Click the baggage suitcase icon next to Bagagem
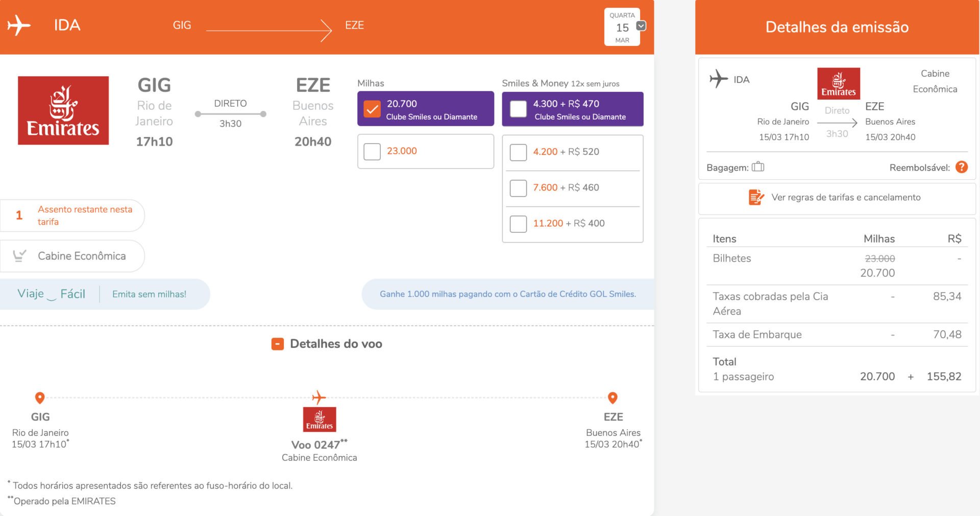The image size is (980, 516). click(x=758, y=167)
